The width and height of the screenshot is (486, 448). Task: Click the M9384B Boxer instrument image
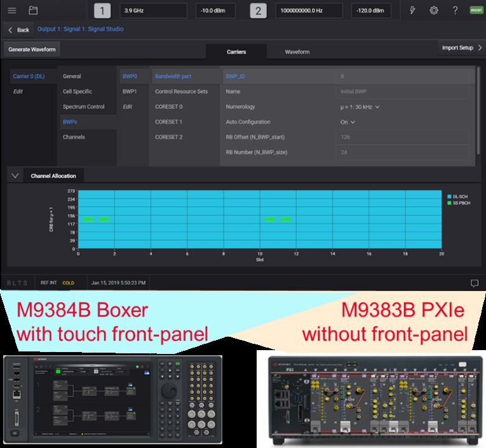[113, 400]
